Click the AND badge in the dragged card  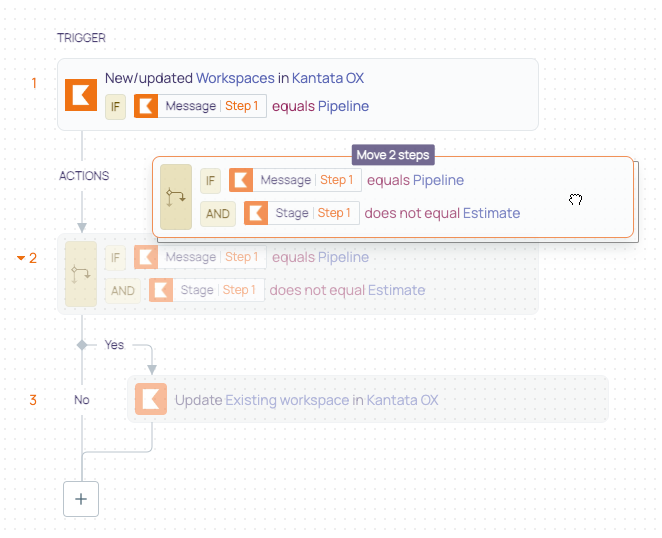[x=218, y=214]
